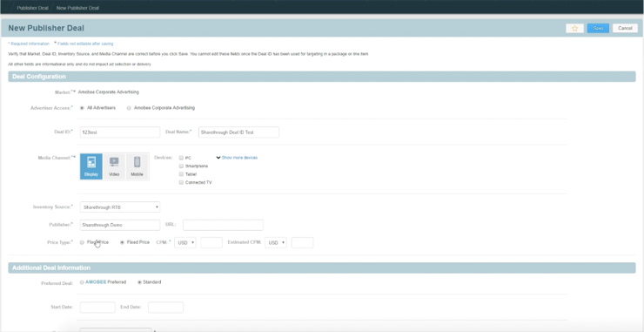Choose Fixed Price radio button

pos(122,242)
